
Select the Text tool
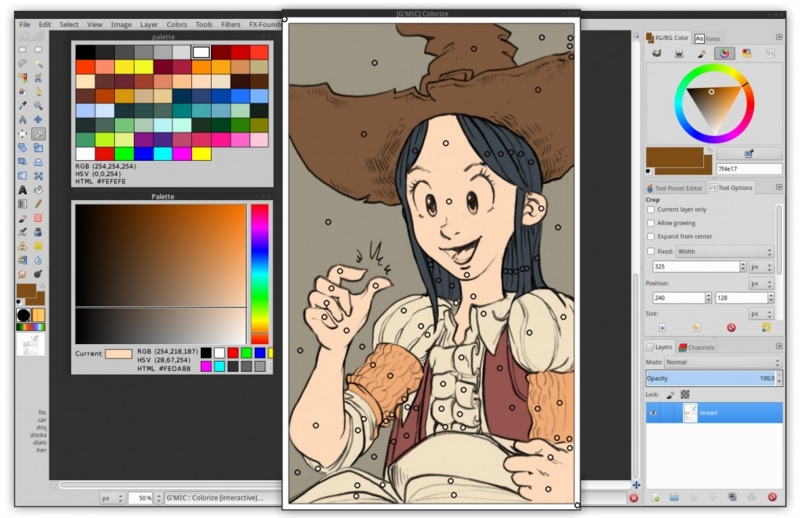(x=22, y=190)
